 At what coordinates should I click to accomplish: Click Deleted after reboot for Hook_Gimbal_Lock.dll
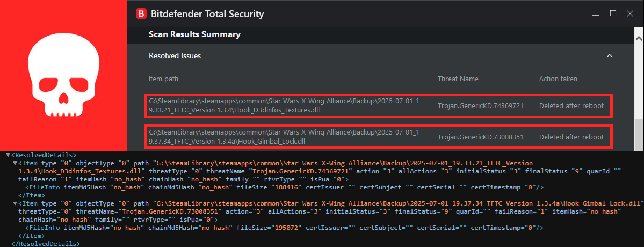click(x=571, y=137)
